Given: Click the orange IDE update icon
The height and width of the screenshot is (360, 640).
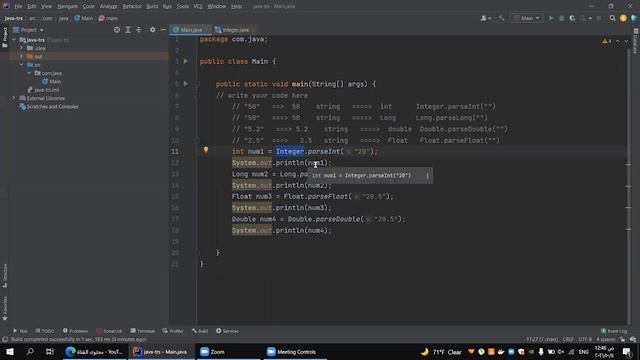Looking at the screenshot, I should (x=623, y=18).
